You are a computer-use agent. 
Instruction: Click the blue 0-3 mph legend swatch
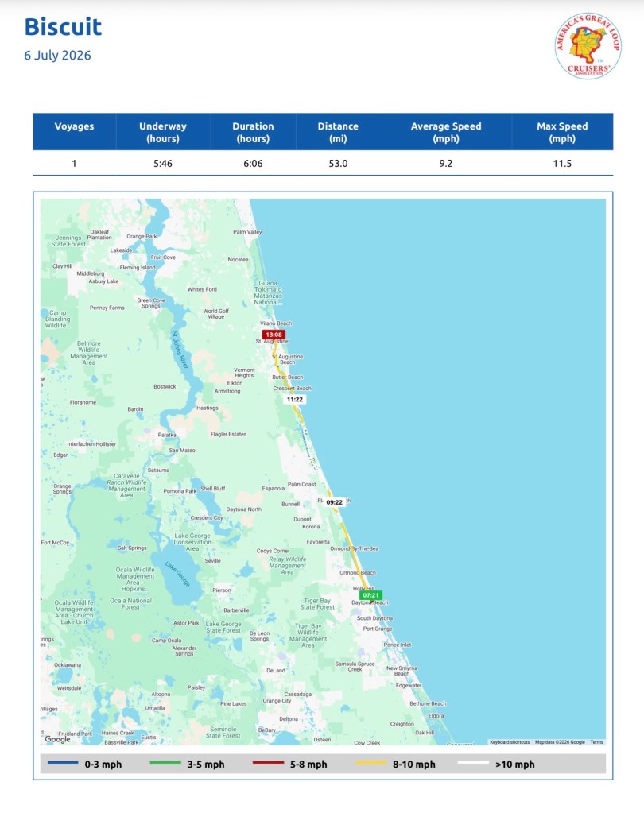[x=63, y=763]
